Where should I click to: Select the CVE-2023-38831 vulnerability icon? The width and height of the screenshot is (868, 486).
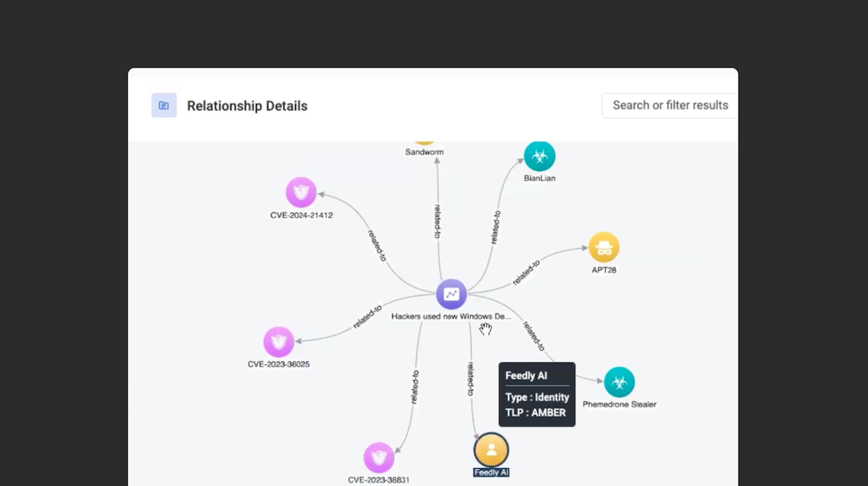379,458
